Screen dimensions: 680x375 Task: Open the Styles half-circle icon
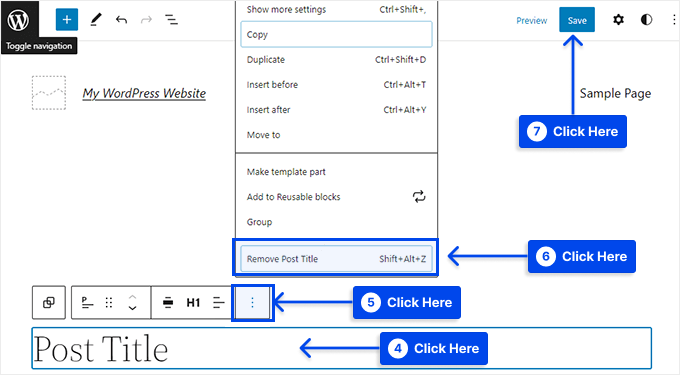646,20
